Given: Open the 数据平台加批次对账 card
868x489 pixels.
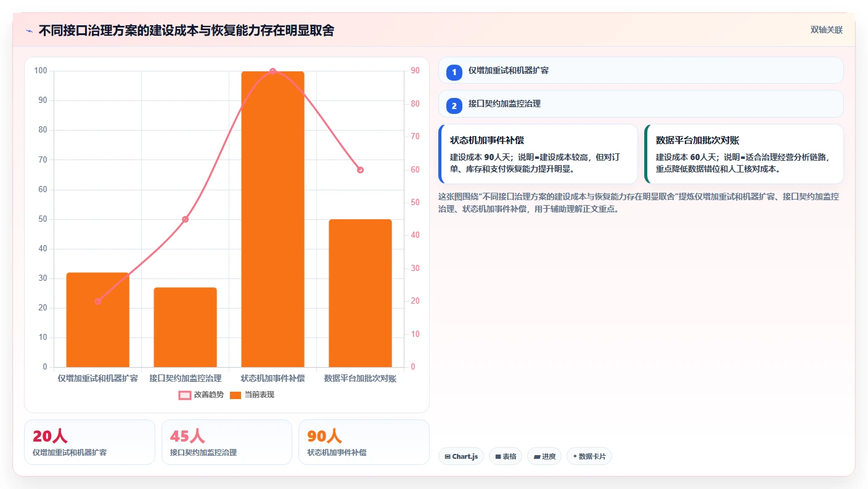Looking at the screenshot, I should point(743,154).
